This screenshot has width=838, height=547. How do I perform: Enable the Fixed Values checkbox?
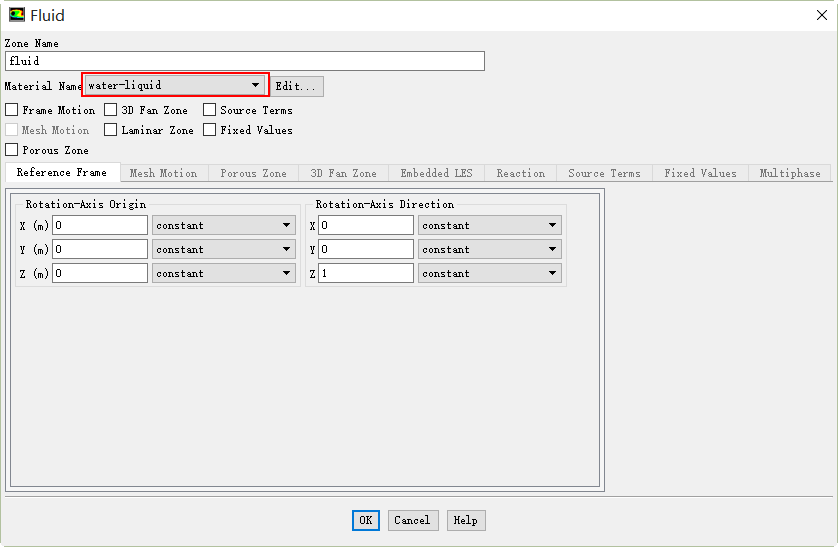(210, 130)
